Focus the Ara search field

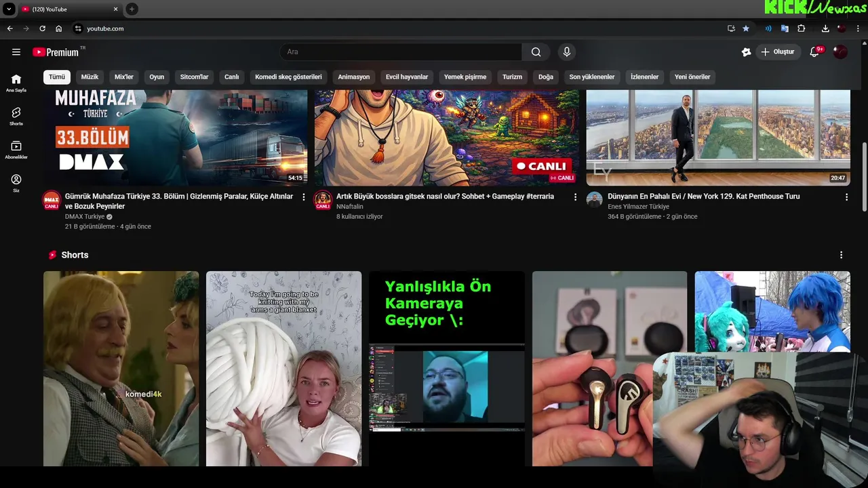[x=400, y=52]
